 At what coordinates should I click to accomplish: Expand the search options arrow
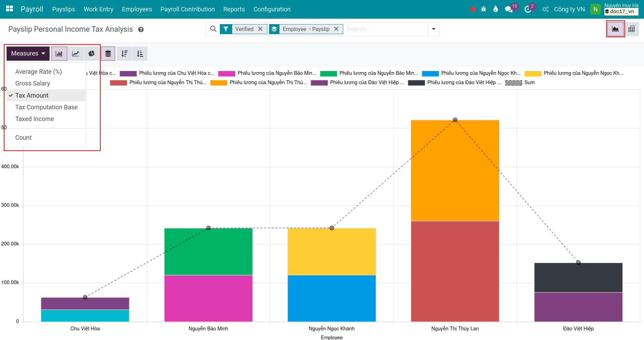point(433,29)
